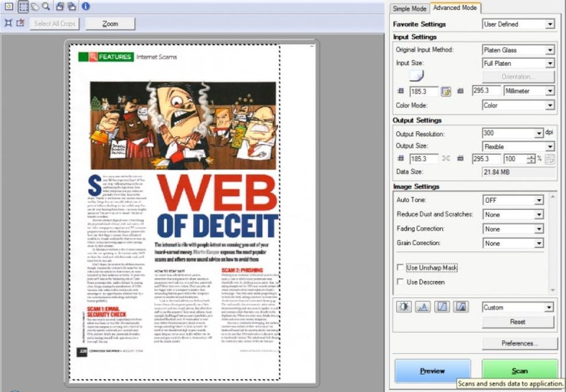Open the Favorite Settings dropdown
This screenshot has width=566, height=392.
tap(518, 24)
